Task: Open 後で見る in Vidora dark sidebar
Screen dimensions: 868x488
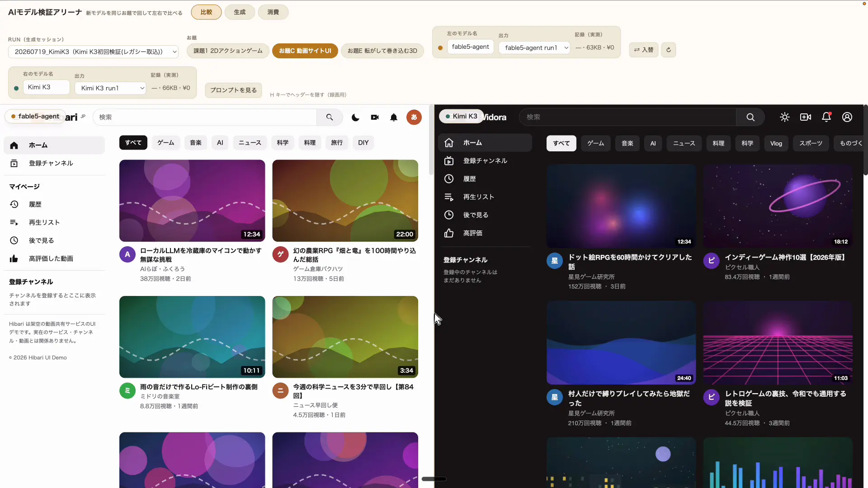Action: coord(485,215)
